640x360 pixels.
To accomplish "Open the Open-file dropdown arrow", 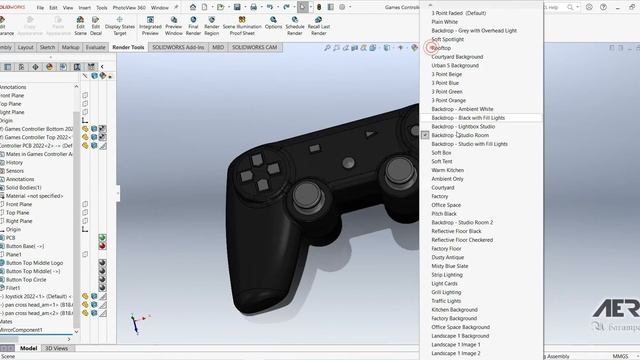I will pos(228,7).
